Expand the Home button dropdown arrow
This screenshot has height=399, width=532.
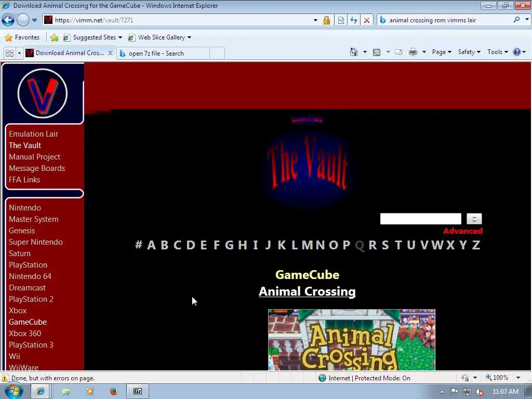coord(365,52)
